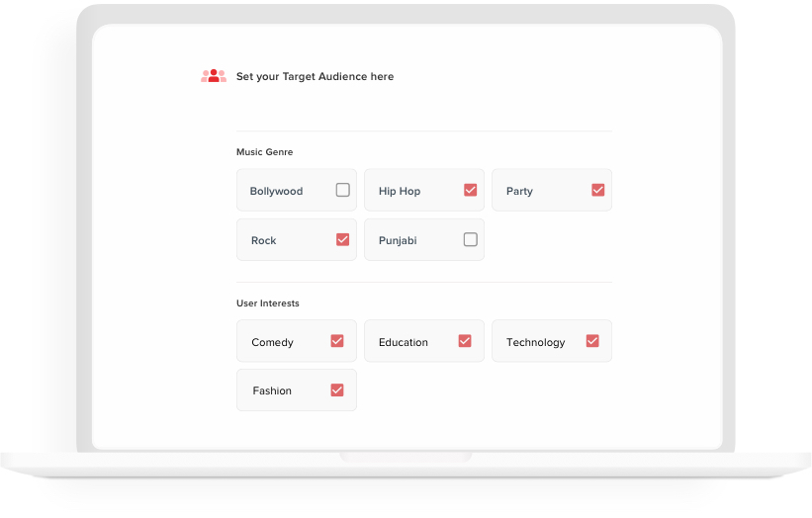Click the Hip Hop label

[x=400, y=191]
